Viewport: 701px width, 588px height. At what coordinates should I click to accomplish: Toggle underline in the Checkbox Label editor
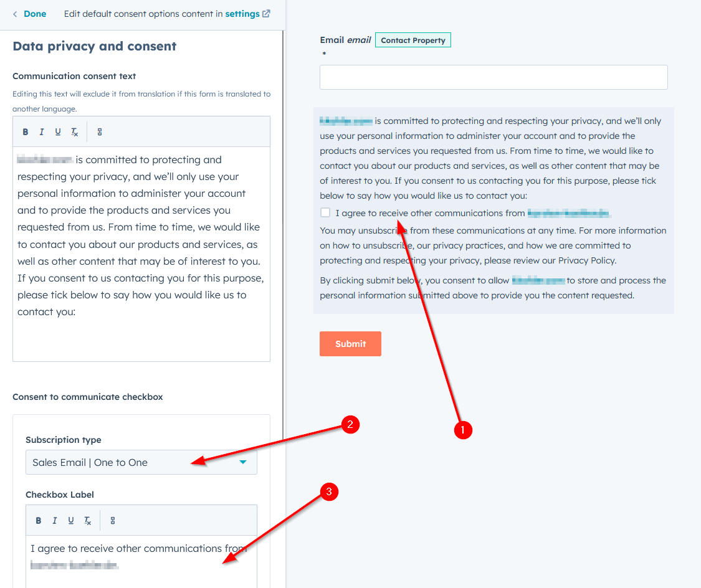pyautogui.click(x=69, y=520)
